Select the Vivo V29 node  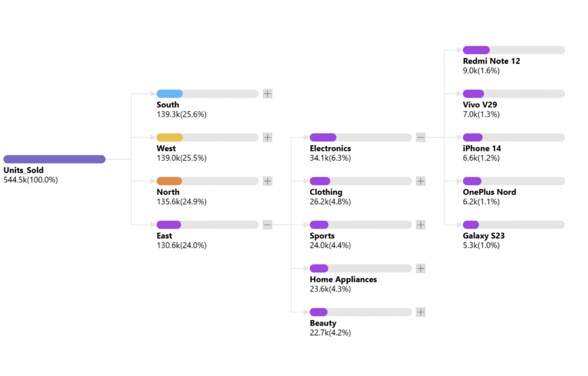(x=473, y=93)
